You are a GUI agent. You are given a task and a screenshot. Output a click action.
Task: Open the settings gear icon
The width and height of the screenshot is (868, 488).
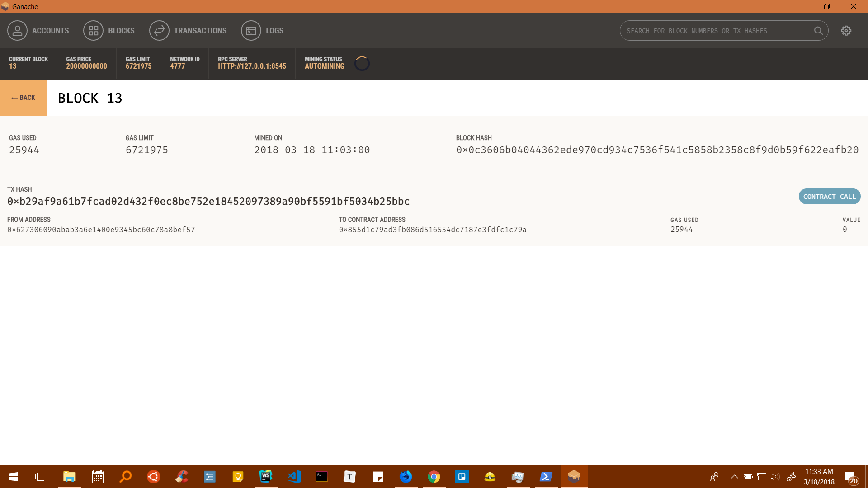(846, 31)
